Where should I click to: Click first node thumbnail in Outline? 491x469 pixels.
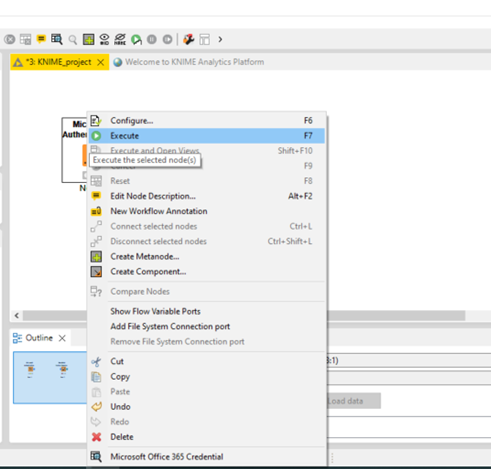click(30, 370)
